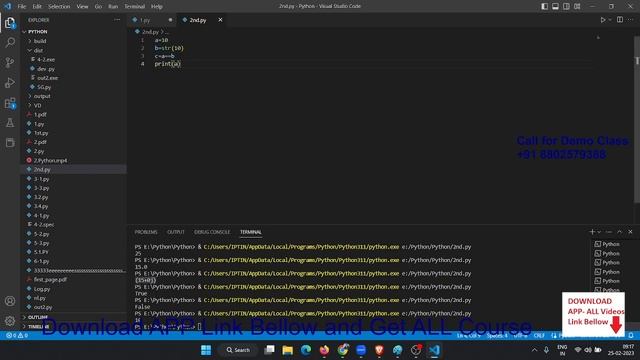
Task: Split the editor to the right
Action: tap(620, 20)
